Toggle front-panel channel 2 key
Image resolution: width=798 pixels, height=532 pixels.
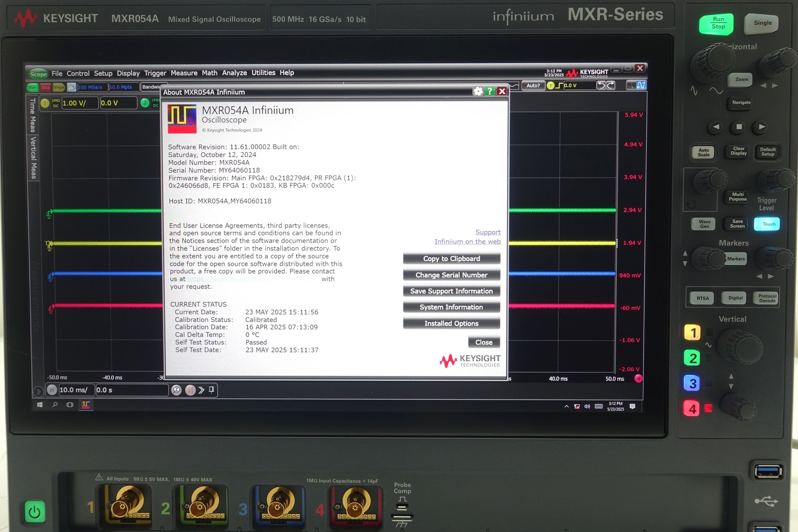pyautogui.click(x=692, y=358)
